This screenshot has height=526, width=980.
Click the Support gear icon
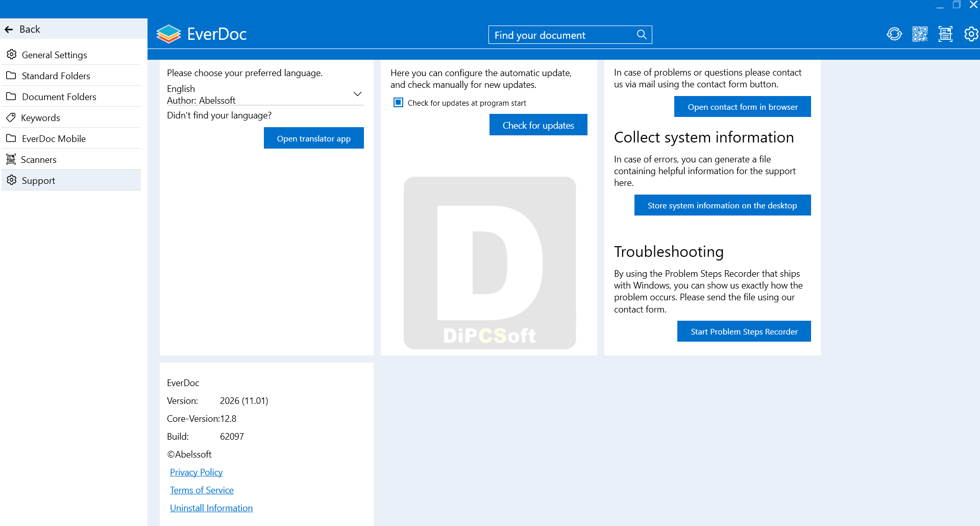pyautogui.click(x=11, y=180)
